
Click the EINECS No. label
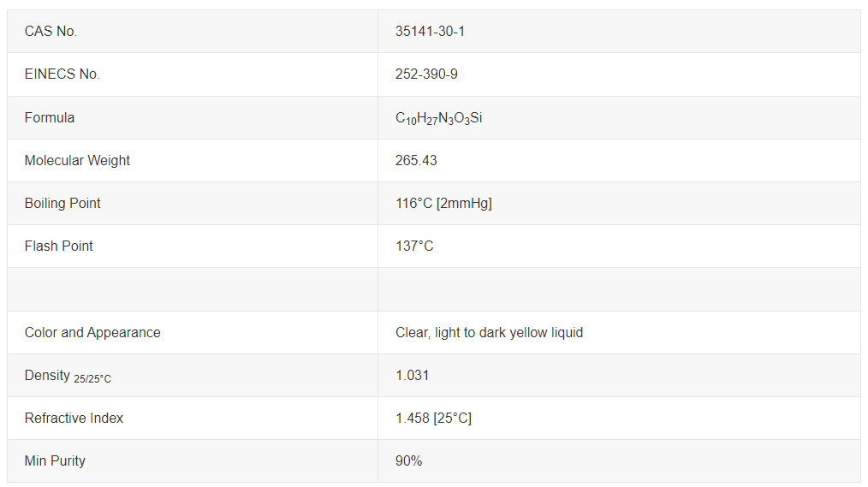(x=62, y=74)
